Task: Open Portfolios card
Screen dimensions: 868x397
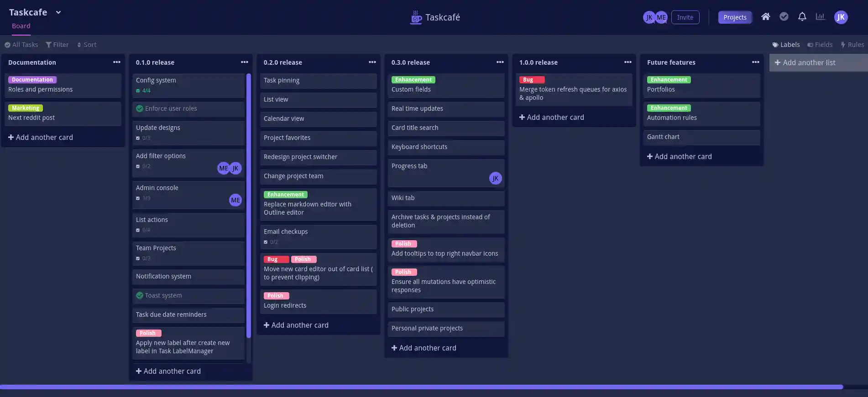Action: [x=702, y=85]
